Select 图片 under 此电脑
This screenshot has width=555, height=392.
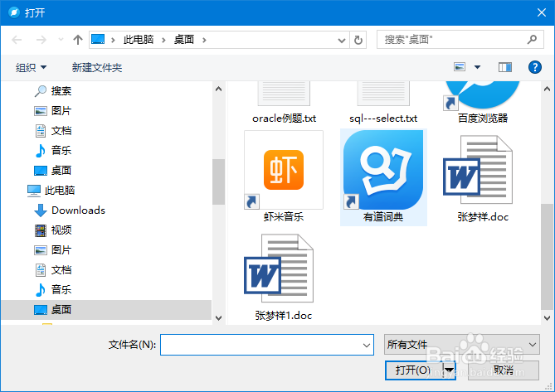(53, 250)
